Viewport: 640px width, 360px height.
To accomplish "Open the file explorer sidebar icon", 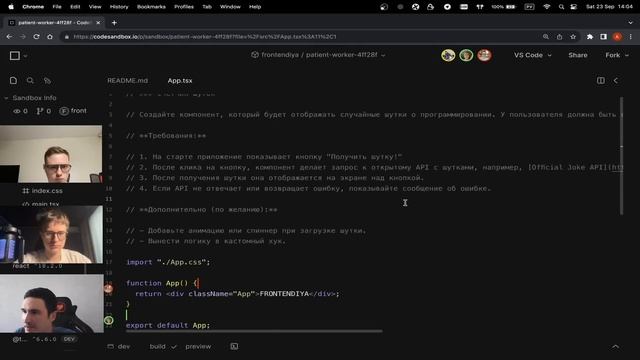I will point(13,80).
